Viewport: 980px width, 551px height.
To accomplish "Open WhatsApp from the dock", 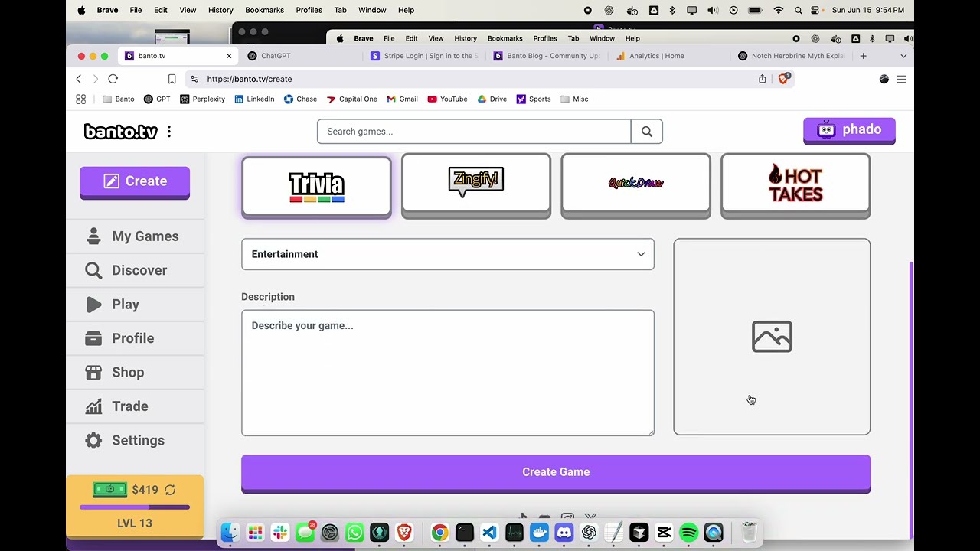I will click(x=354, y=533).
